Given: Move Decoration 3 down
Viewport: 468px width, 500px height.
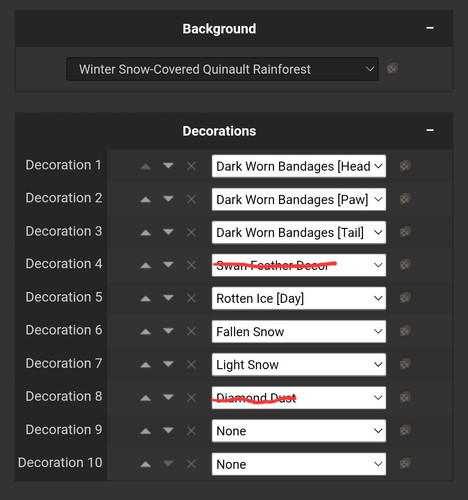Looking at the screenshot, I should tap(168, 232).
